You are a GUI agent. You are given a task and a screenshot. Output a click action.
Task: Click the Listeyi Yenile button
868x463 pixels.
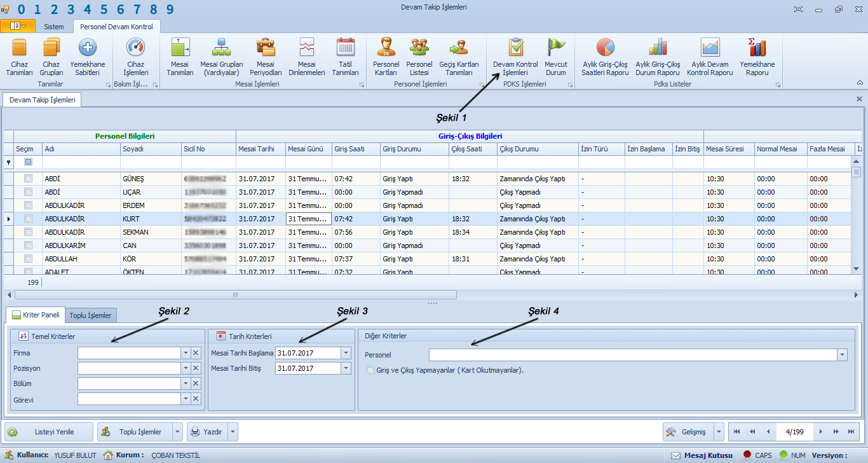point(50,432)
